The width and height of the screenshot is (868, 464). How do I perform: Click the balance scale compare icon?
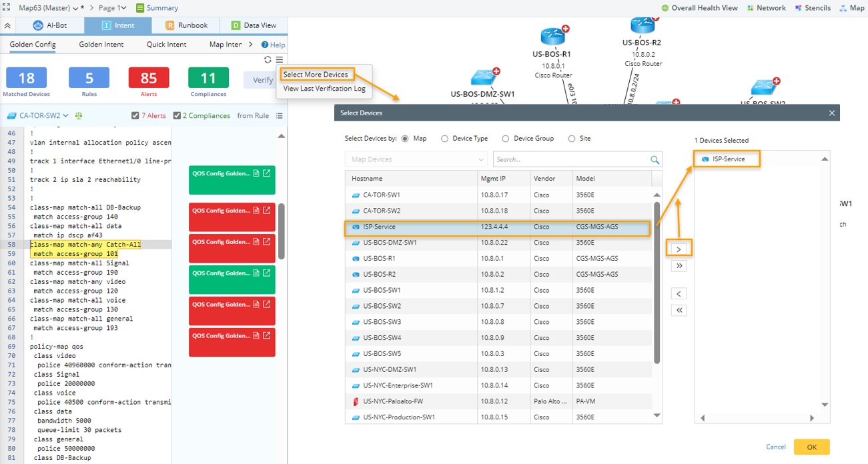79,116
